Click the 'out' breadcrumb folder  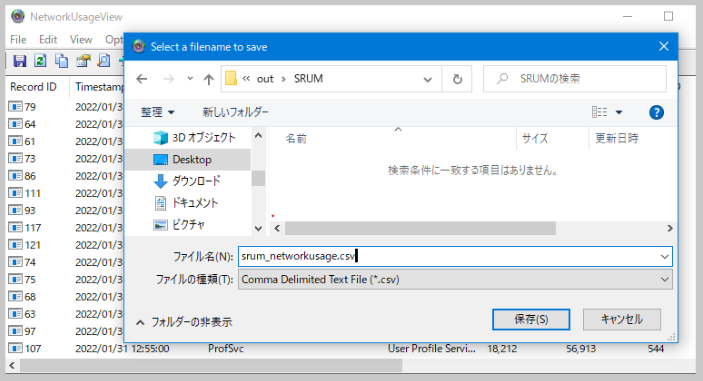pos(265,79)
